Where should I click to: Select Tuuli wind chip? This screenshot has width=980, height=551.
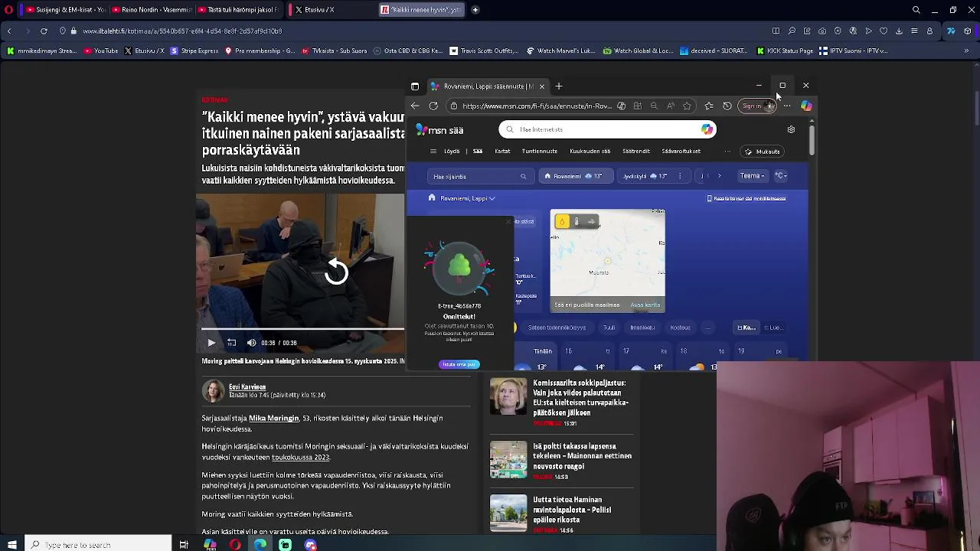point(609,328)
